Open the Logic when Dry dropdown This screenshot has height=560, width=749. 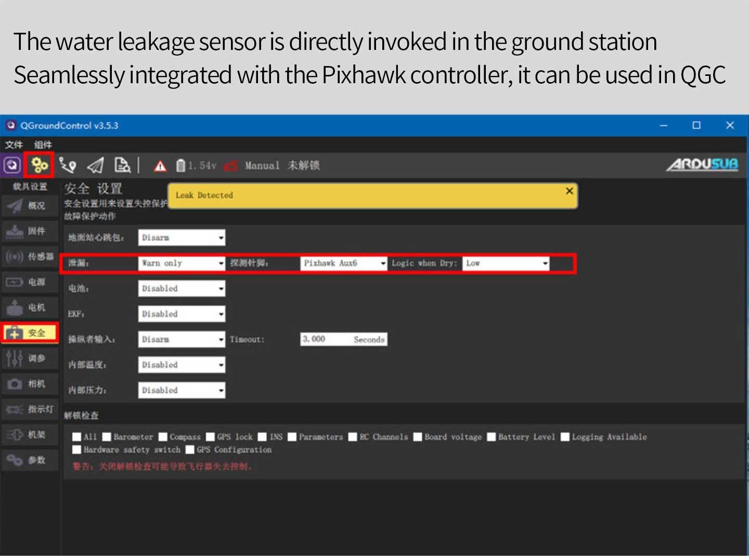point(506,263)
